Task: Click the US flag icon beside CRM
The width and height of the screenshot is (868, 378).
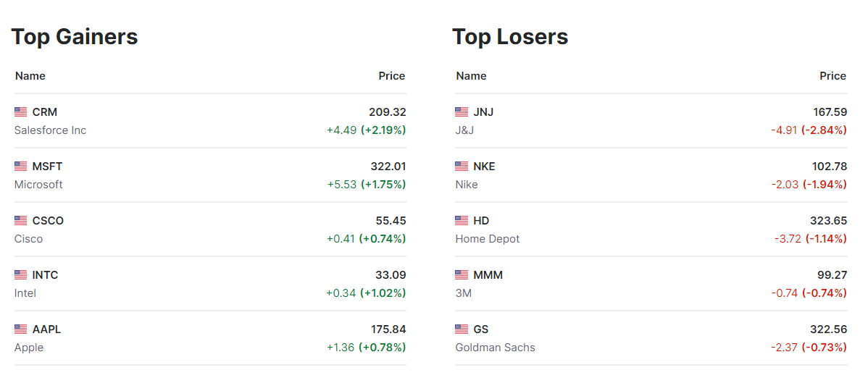Action: [x=20, y=112]
